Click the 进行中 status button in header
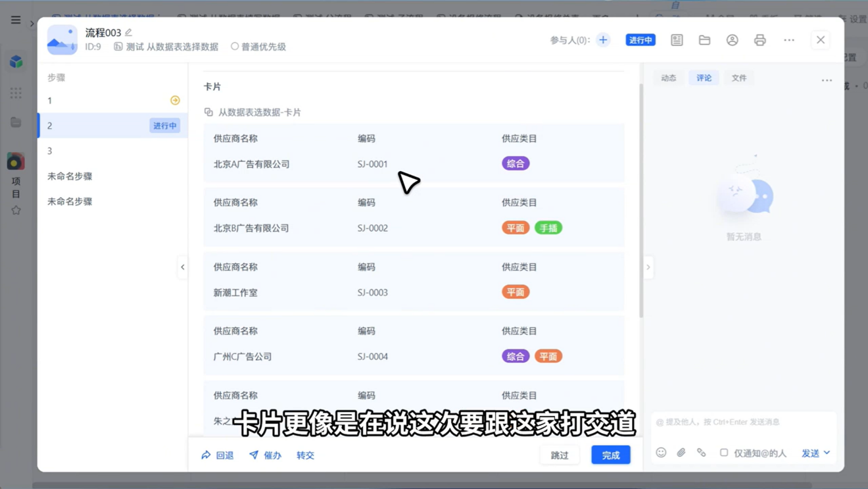Image resolution: width=868 pixels, height=489 pixels. pyautogui.click(x=640, y=40)
